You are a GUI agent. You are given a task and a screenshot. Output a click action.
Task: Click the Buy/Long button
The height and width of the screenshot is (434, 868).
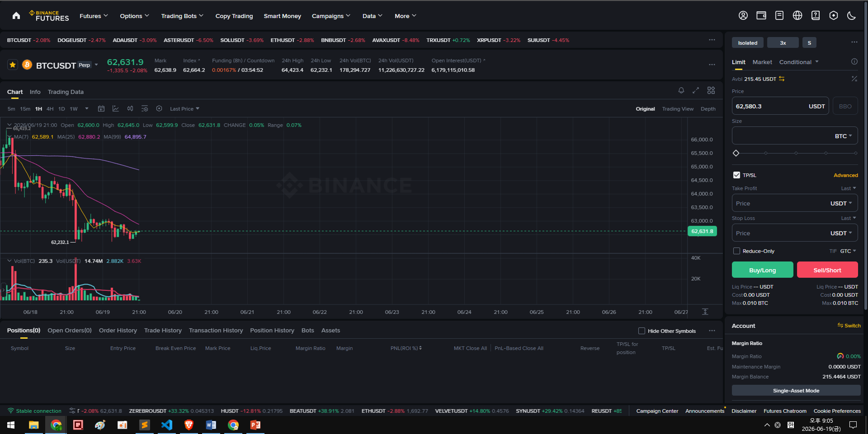762,270
